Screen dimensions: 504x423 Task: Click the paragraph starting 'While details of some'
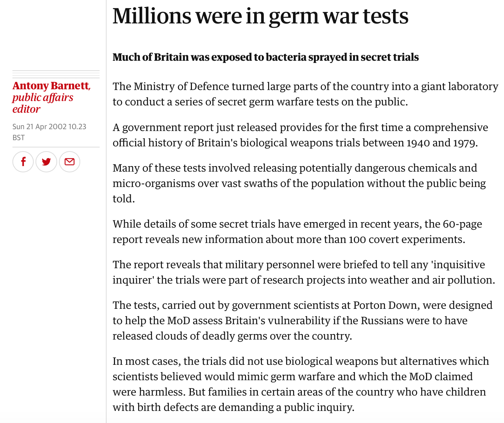coord(297,232)
